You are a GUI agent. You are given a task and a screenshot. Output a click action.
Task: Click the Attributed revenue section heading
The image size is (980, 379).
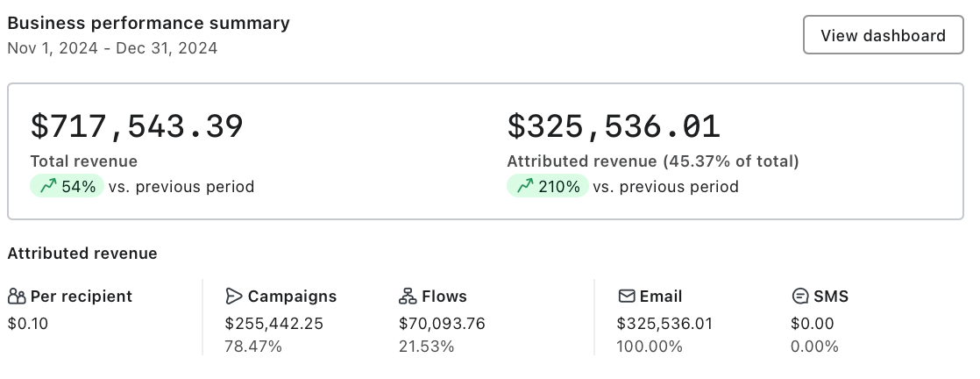[82, 254]
